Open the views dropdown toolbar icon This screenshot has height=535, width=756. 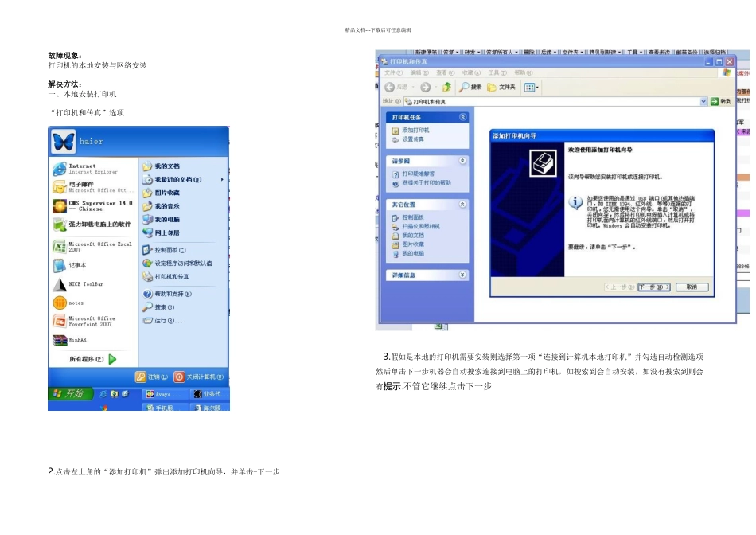pyautogui.click(x=532, y=88)
